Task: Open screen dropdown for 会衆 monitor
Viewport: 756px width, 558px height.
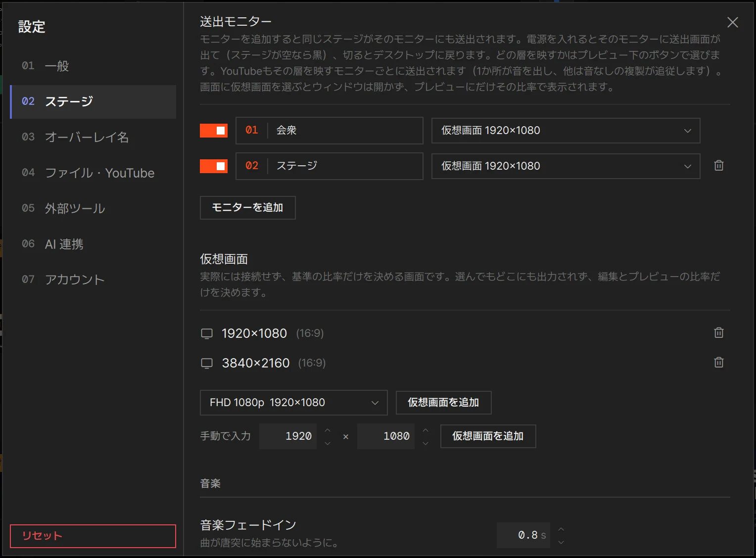Action: (566, 131)
